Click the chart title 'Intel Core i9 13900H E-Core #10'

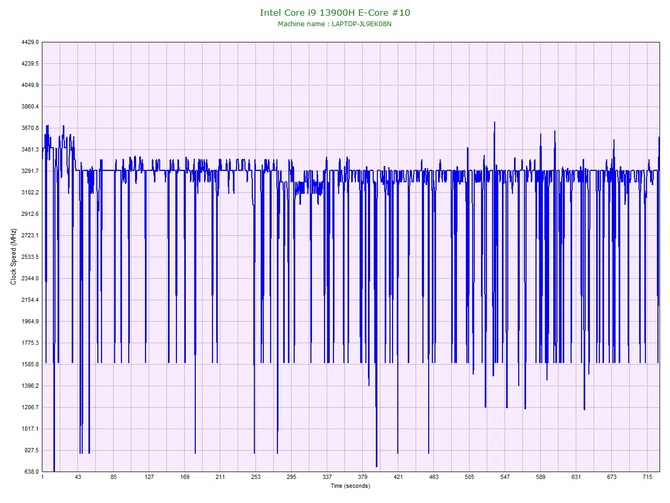(x=335, y=12)
